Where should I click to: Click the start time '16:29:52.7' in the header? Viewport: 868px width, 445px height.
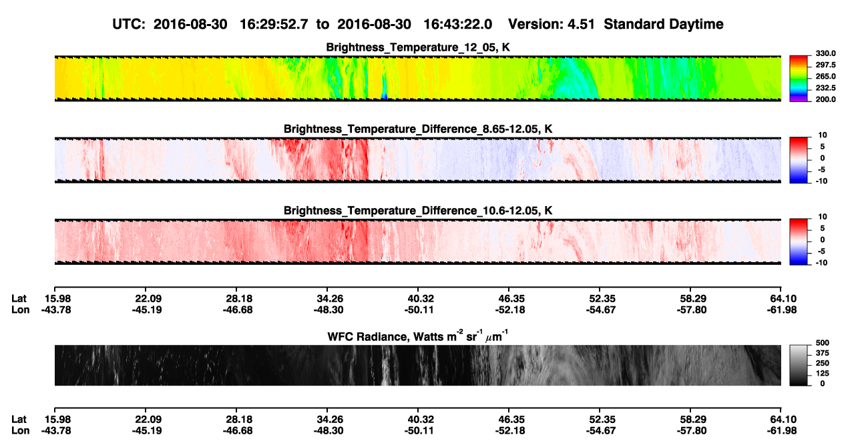point(273,24)
